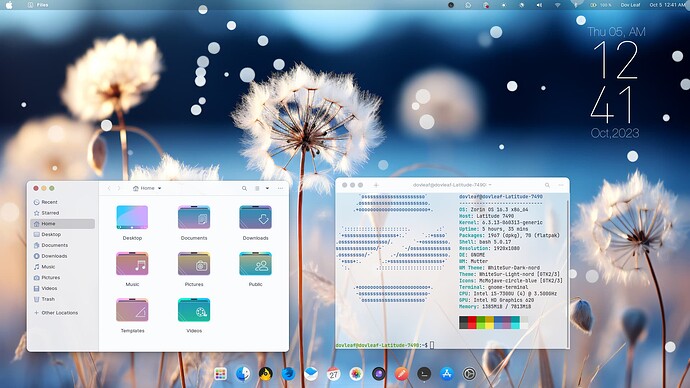This screenshot has height=388, width=690.
Task: Click the Wi-Fi icon in top bar
Action: point(558,5)
